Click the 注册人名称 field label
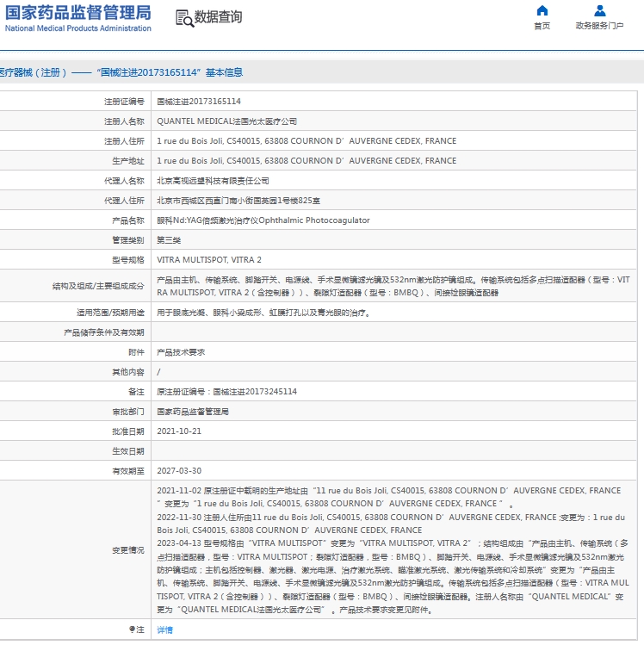 pos(124,121)
